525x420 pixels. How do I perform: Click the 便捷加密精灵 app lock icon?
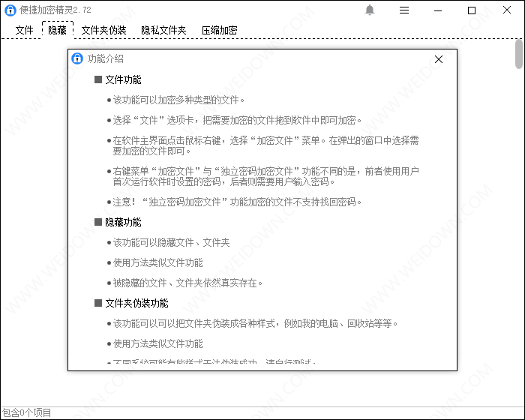click(x=10, y=10)
